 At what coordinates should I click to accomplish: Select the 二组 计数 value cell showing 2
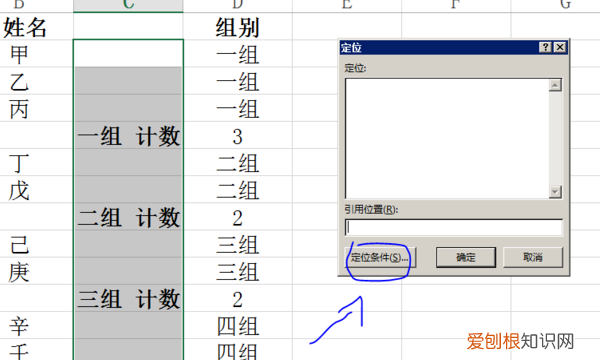(x=238, y=217)
